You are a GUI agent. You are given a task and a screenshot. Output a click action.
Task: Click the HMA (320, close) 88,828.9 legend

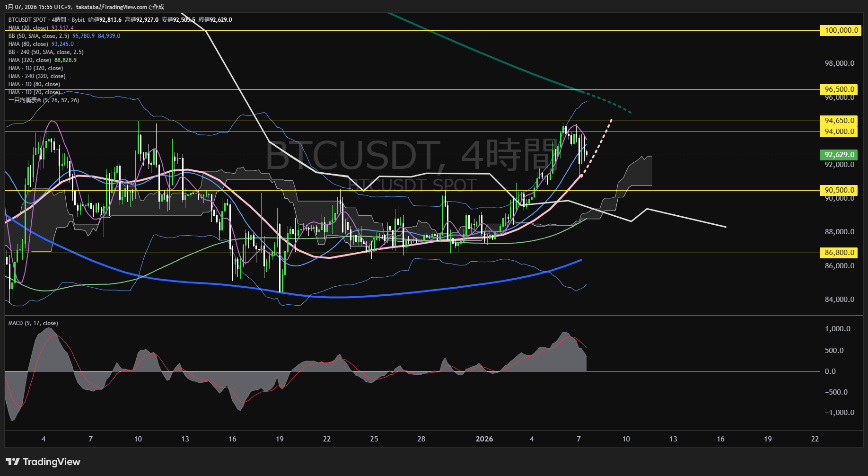pyautogui.click(x=42, y=60)
